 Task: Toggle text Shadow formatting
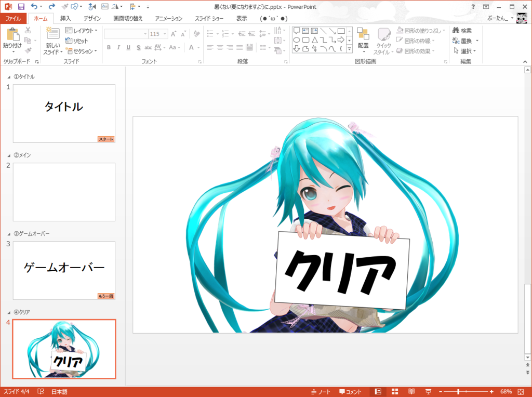tap(138, 47)
